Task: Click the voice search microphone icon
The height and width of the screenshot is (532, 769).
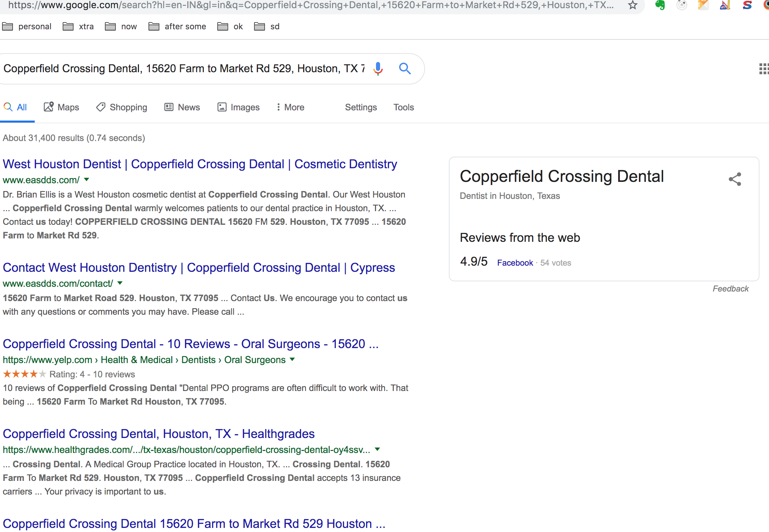Action: 378,68
